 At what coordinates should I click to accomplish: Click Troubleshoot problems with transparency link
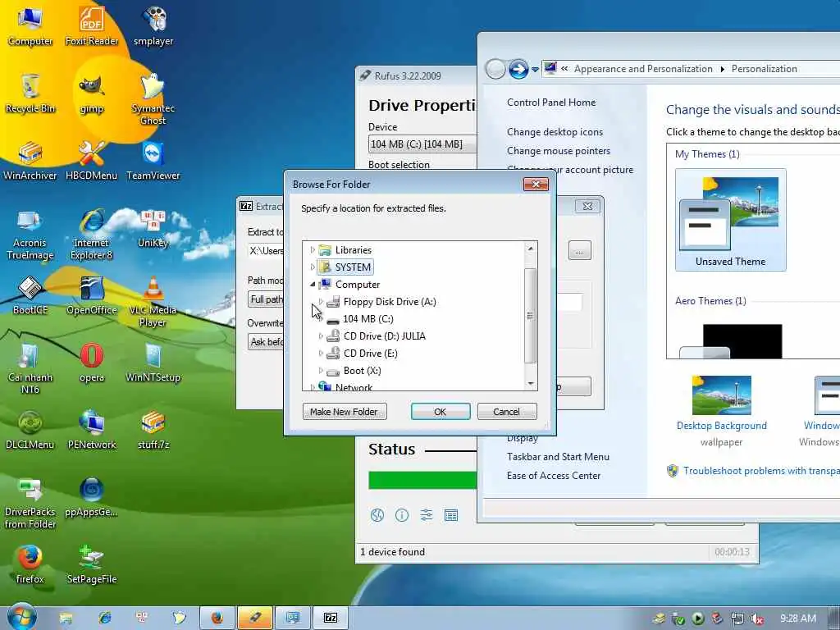[x=761, y=470]
